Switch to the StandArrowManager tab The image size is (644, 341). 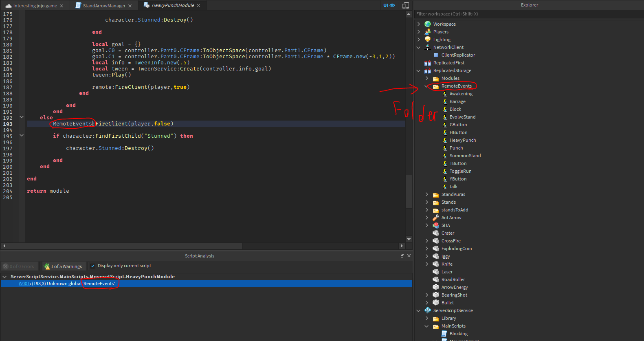(x=104, y=6)
